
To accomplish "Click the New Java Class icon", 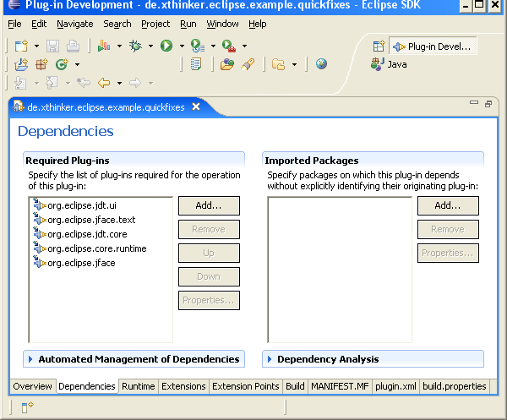I will click(x=62, y=64).
